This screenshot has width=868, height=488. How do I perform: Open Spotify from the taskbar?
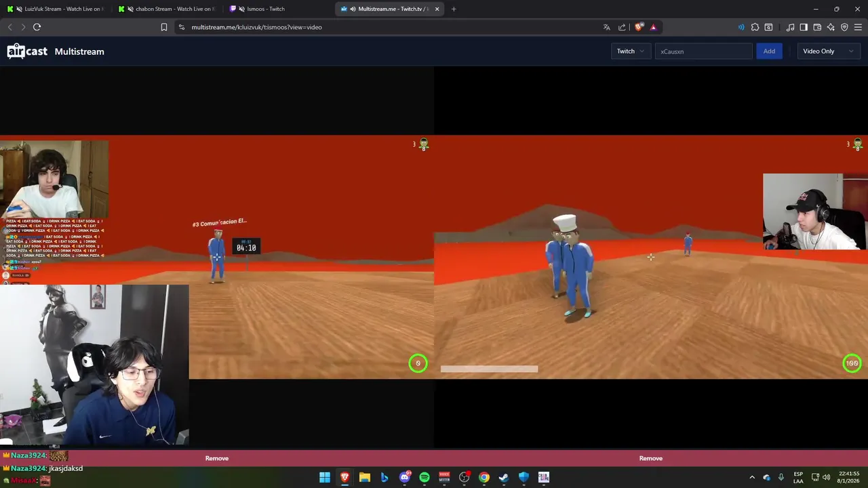coord(425,477)
